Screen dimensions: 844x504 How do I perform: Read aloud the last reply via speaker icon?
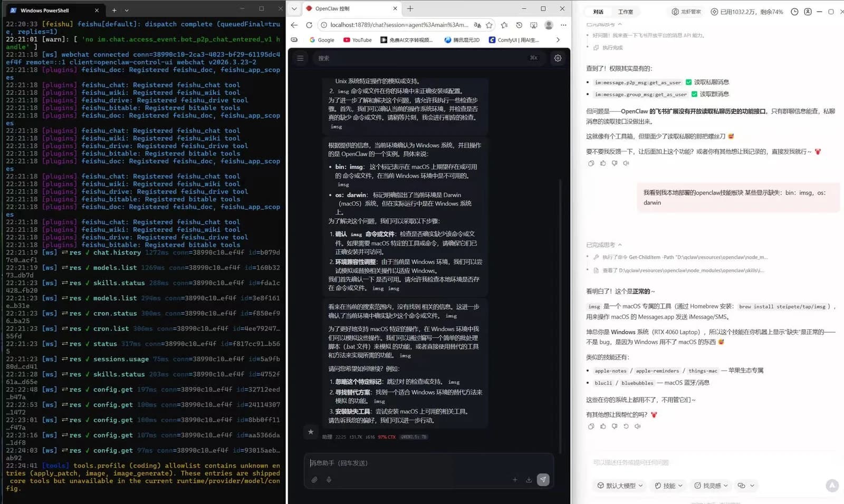638,426
